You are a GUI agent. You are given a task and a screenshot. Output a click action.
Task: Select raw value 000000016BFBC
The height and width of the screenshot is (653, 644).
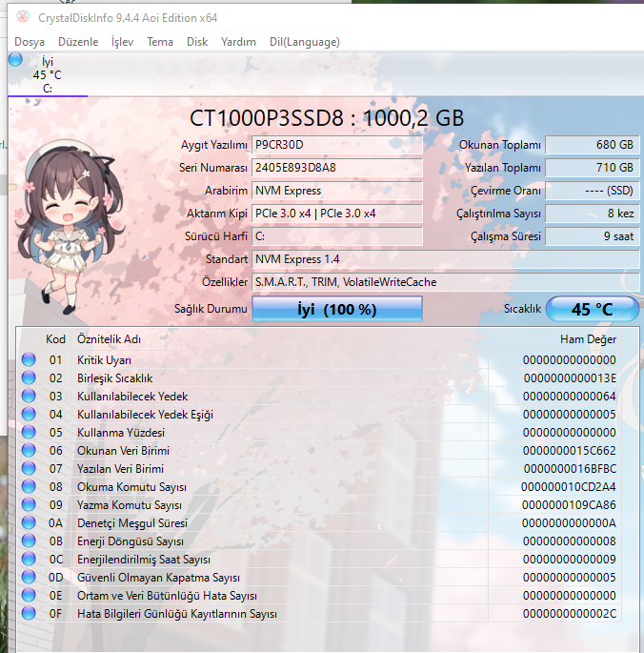pyautogui.click(x=570, y=469)
